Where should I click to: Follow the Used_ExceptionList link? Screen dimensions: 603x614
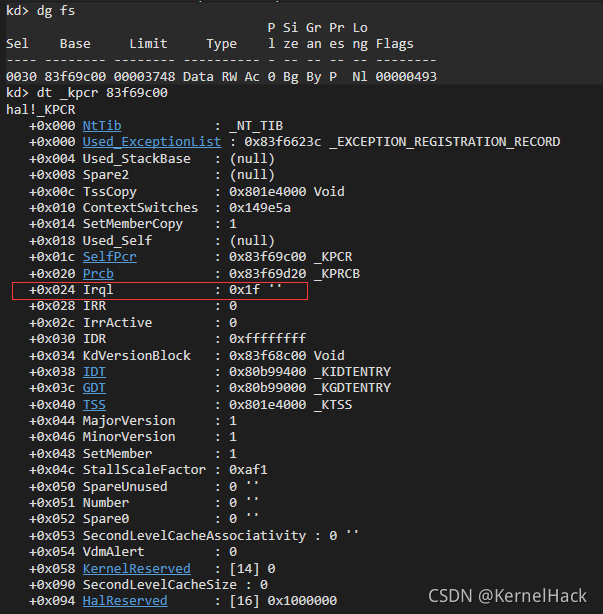tap(152, 142)
